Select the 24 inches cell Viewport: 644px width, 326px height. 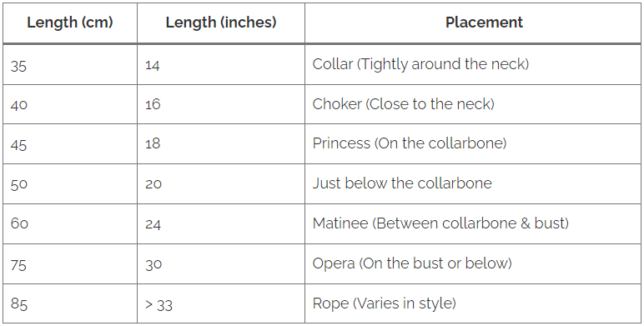[x=221, y=223]
